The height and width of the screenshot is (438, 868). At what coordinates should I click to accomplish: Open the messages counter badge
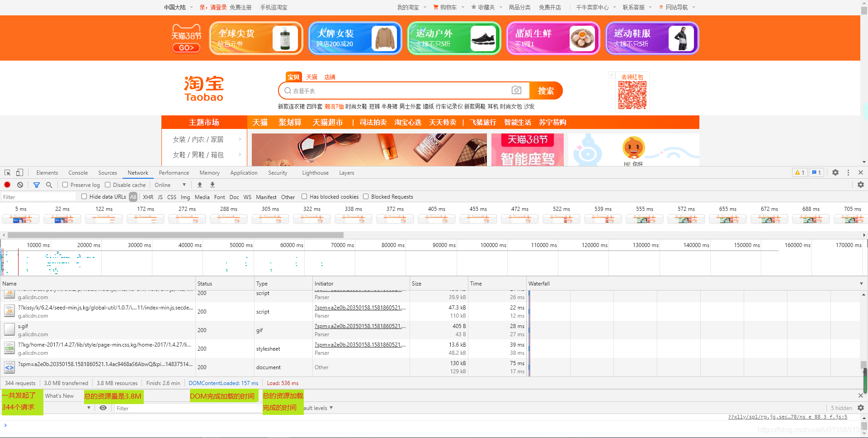click(816, 172)
